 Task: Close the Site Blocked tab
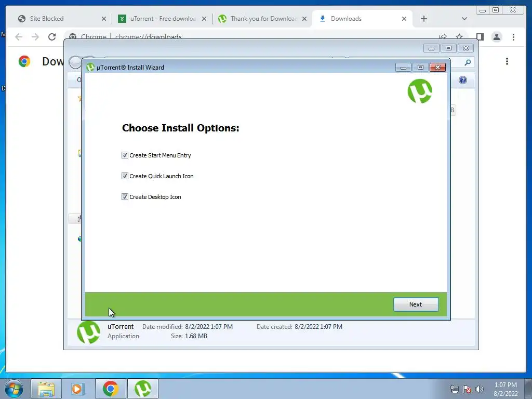tap(104, 19)
